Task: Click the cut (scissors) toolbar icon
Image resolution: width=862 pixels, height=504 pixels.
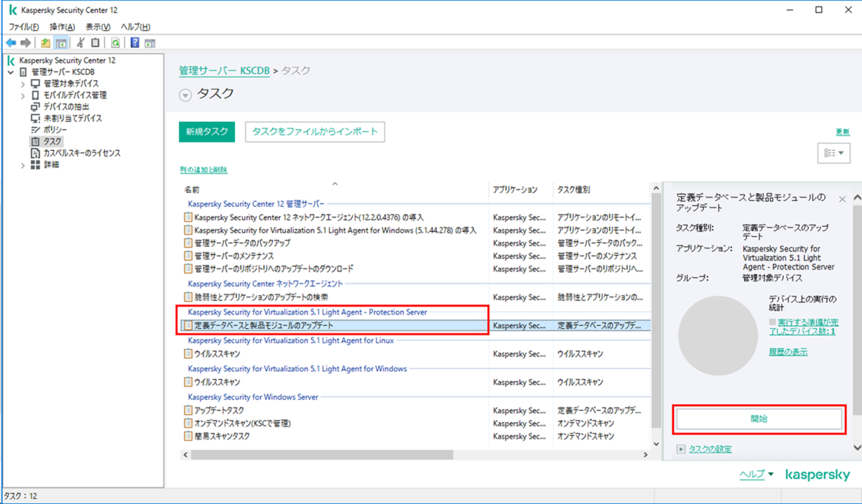Action: (80, 42)
